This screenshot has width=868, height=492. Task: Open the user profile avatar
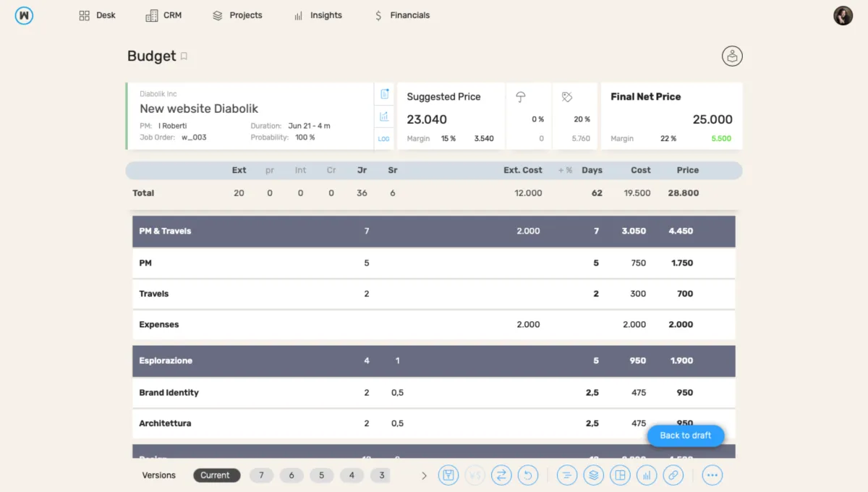[x=843, y=15]
